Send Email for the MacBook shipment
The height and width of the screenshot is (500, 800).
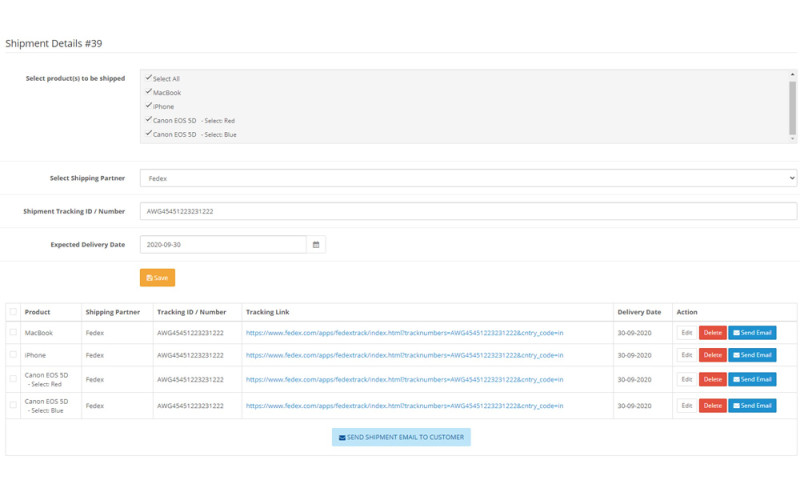(x=752, y=333)
